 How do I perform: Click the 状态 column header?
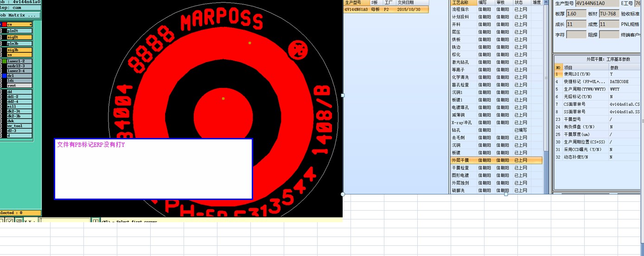tap(522, 3)
